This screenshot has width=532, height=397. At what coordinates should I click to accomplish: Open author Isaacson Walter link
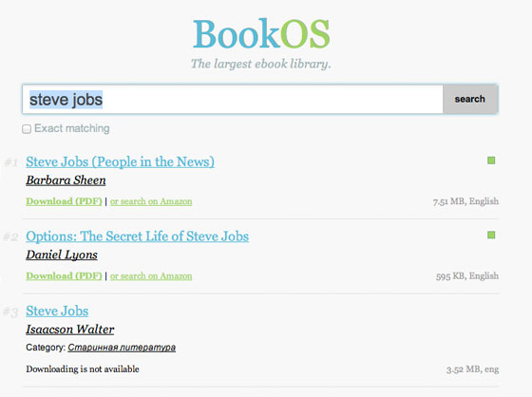click(x=70, y=330)
